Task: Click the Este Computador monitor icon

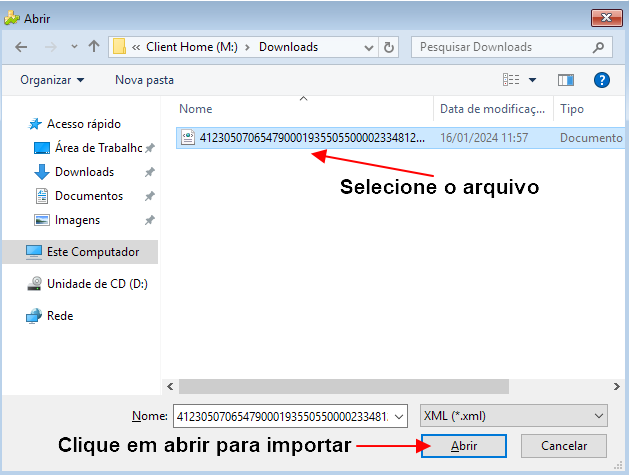Action: tap(34, 252)
